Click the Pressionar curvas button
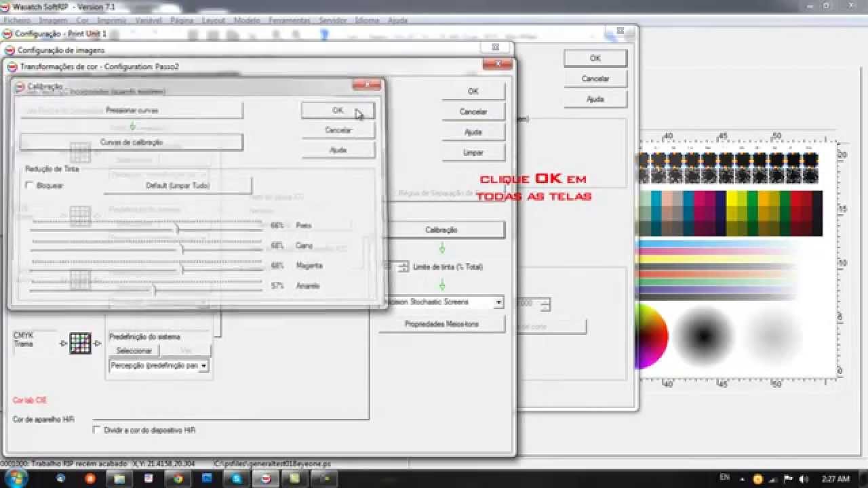 click(132, 110)
